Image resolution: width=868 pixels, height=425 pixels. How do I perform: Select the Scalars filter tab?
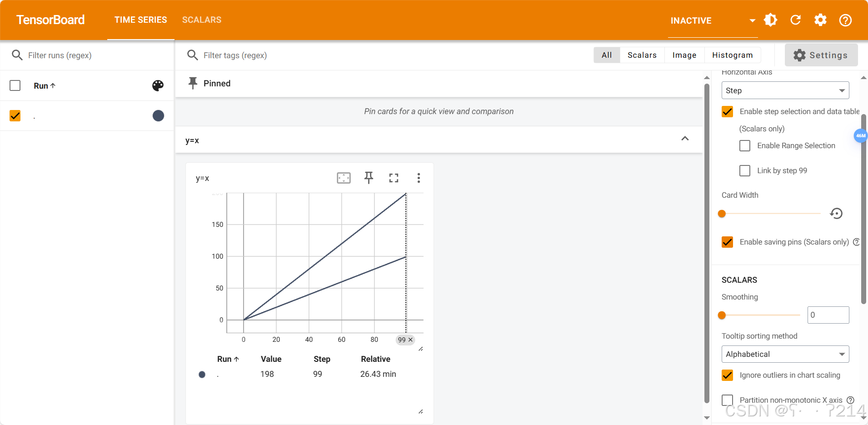click(642, 55)
